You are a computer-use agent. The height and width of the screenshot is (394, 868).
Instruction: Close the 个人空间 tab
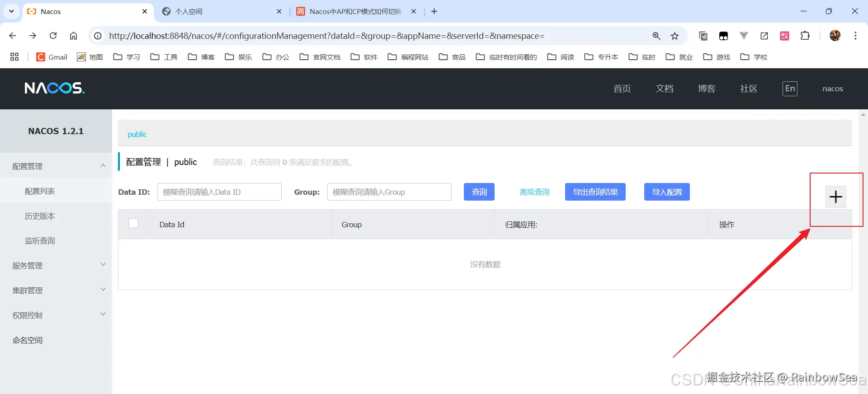[x=279, y=11]
